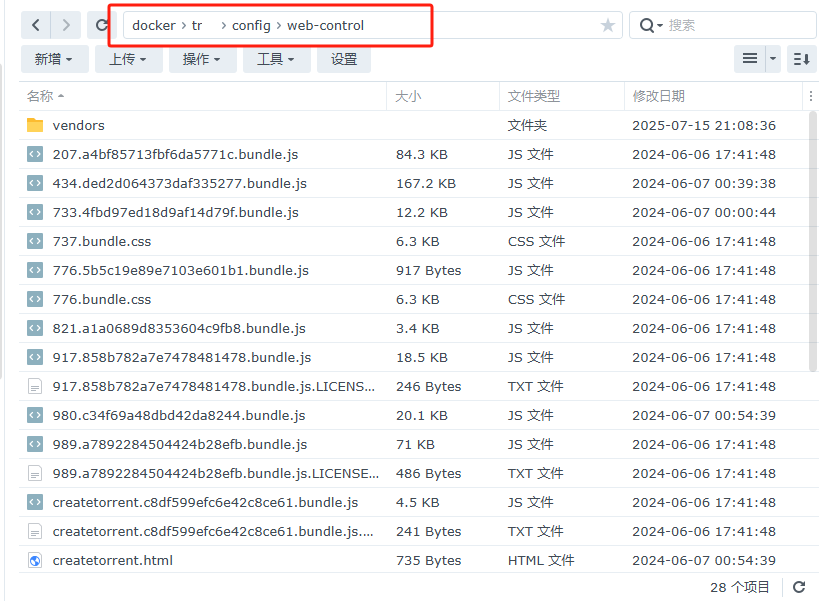The height and width of the screenshot is (601, 823).
Task: Open the 操作 menu
Action: [202, 59]
